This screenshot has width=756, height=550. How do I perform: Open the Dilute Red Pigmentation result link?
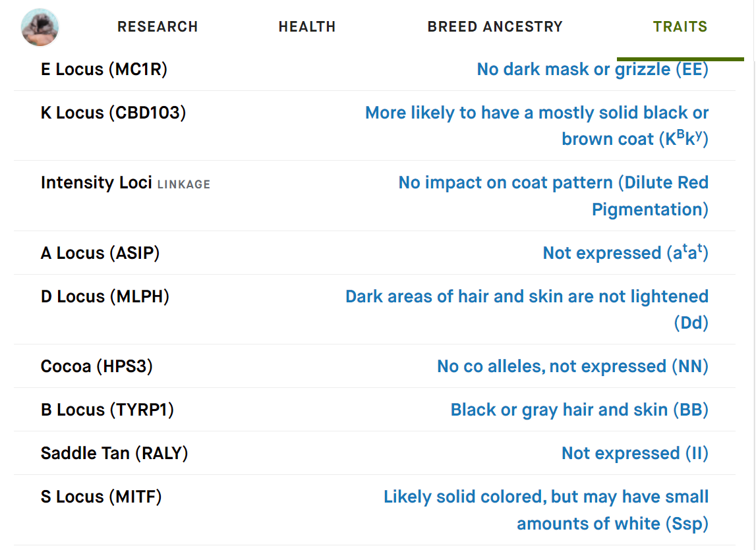click(554, 196)
